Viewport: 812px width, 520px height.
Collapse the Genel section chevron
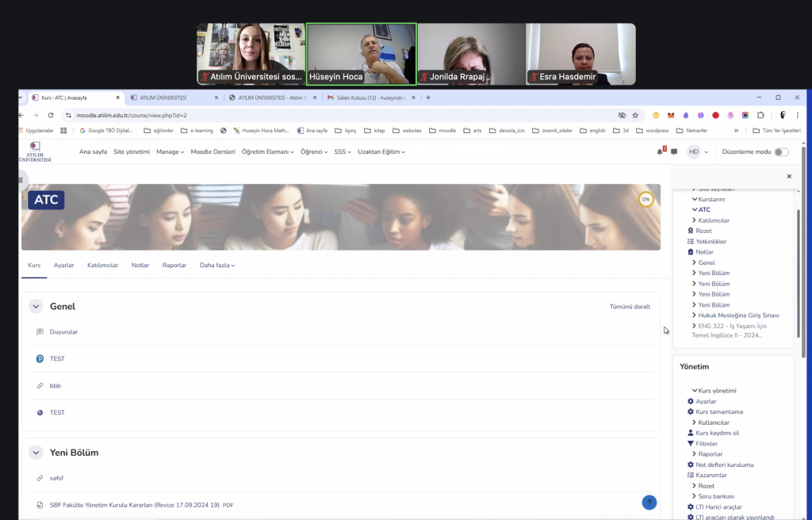(36, 307)
